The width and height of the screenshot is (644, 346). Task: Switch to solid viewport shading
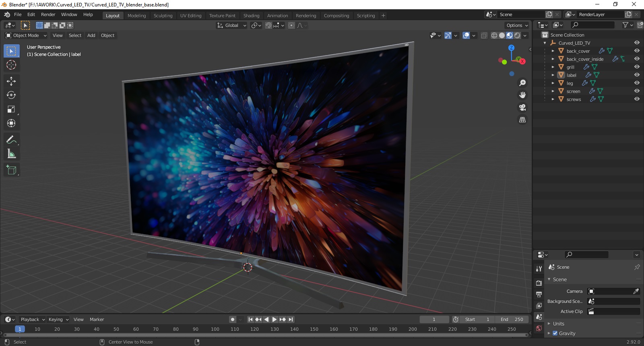click(x=502, y=35)
